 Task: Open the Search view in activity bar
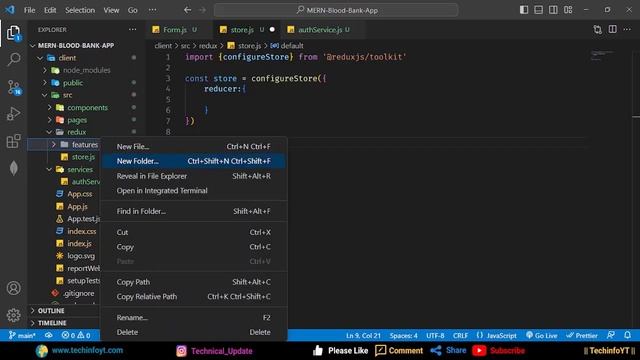(x=13, y=60)
